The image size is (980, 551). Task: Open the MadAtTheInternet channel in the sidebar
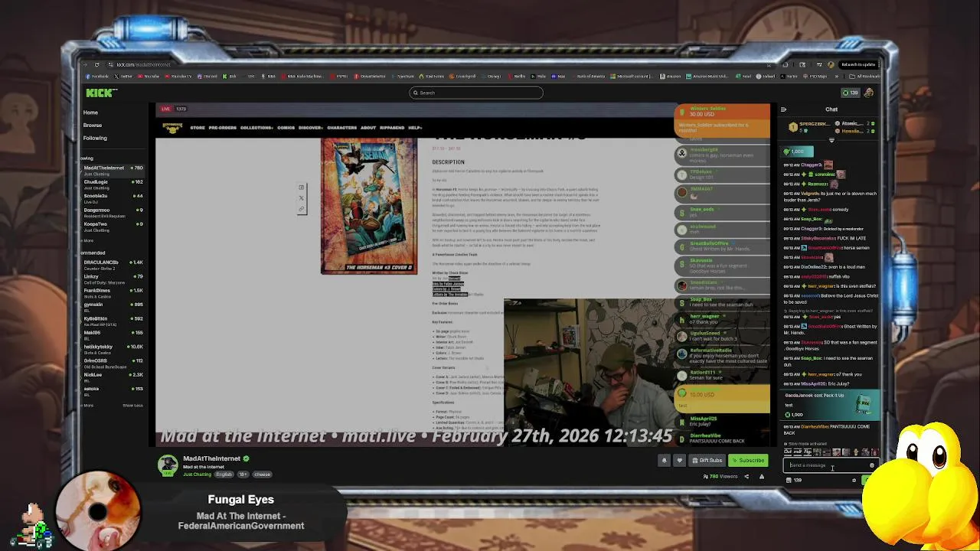click(112, 170)
